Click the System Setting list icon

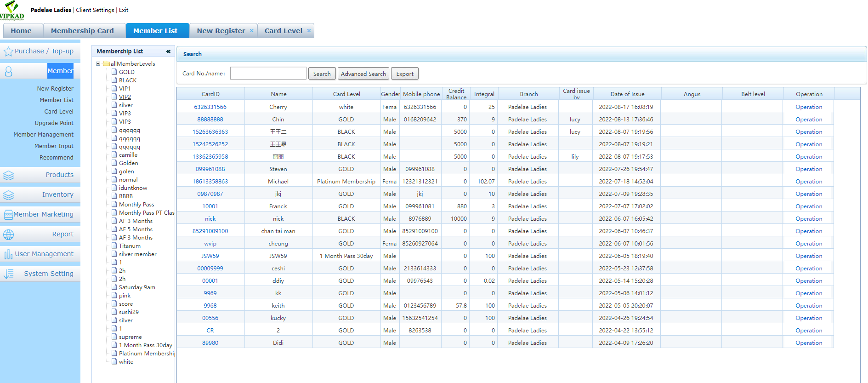point(8,274)
